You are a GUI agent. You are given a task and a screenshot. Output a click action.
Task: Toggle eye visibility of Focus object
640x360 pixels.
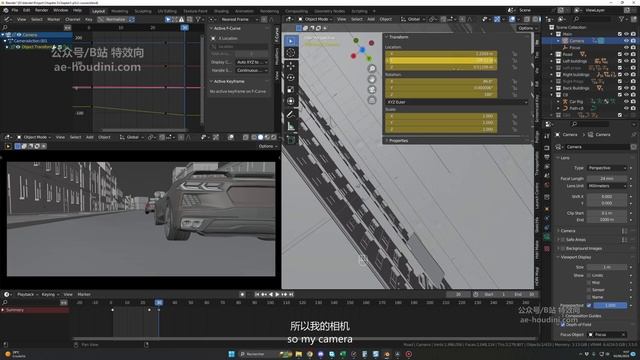(x=627, y=48)
